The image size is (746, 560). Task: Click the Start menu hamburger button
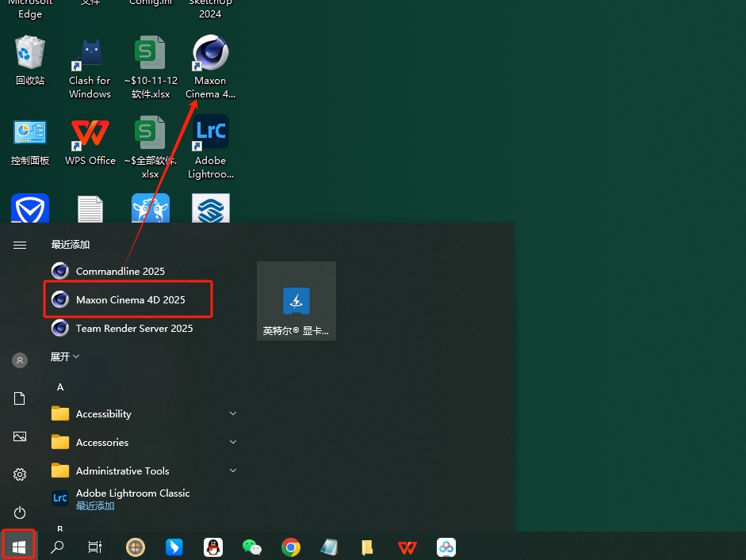point(20,245)
